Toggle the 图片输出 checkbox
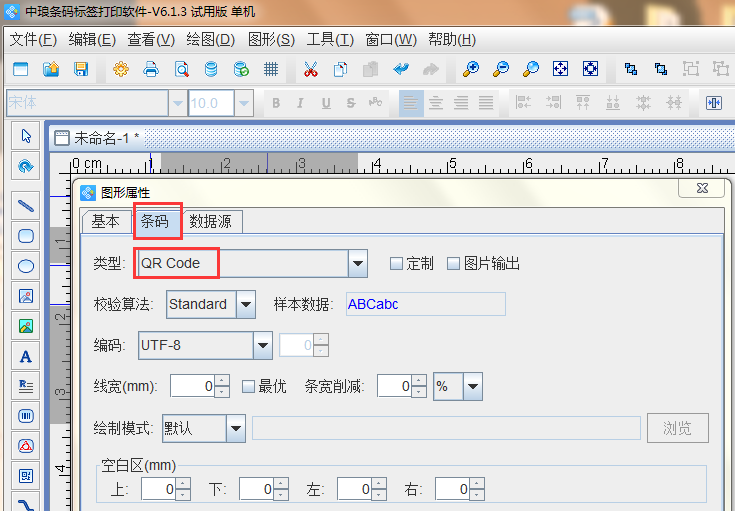735x511 pixels. tap(453, 264)
